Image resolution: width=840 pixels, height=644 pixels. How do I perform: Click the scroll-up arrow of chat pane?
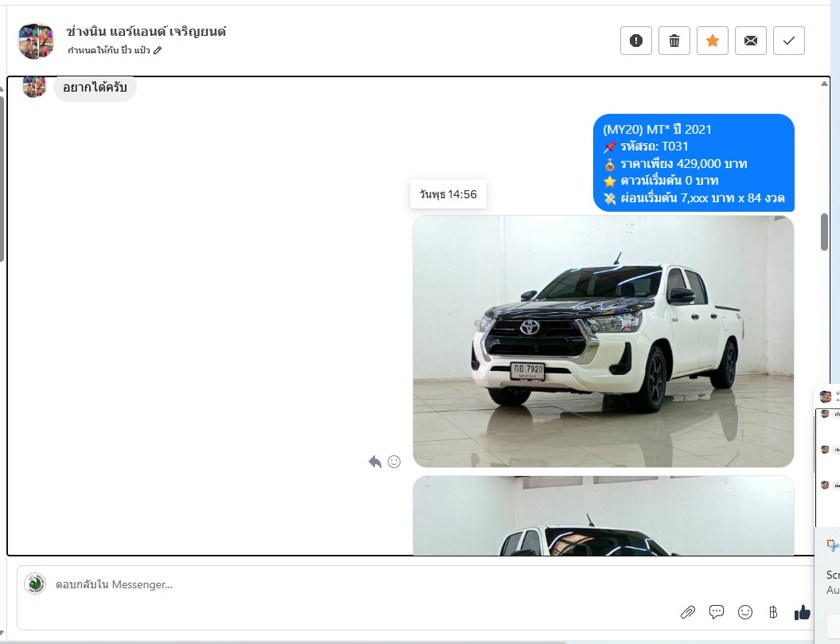pyautogui.click(x=824, y=84)
